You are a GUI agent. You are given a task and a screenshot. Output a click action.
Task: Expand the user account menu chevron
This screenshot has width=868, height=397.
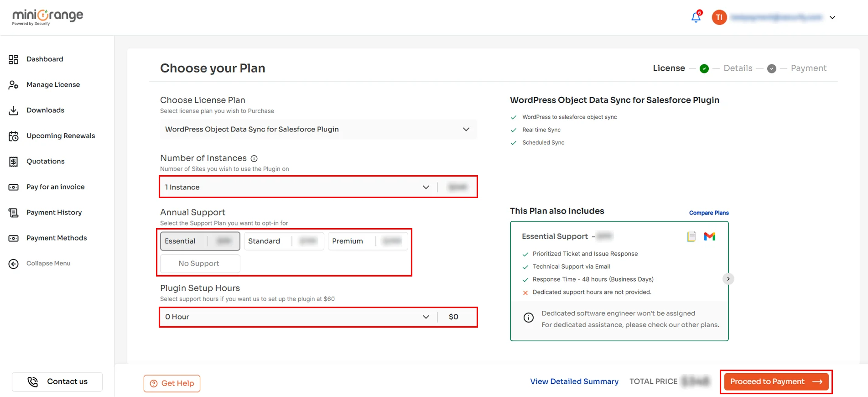(x=832, y=17)
